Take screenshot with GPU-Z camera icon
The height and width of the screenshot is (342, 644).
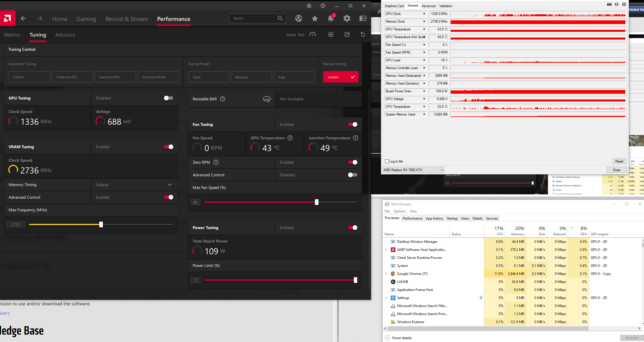(609, 4)
